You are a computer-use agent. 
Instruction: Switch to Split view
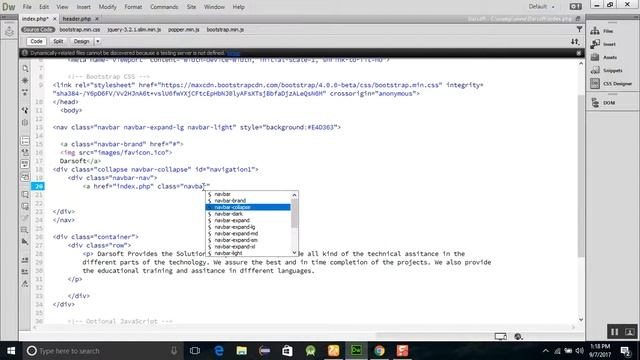pyautogui.click(x=58, y=41)
